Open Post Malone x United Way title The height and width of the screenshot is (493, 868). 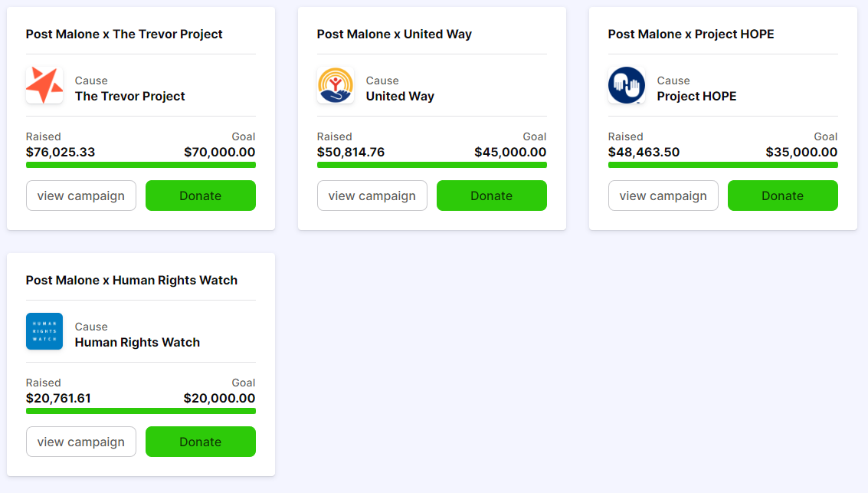(x=395, y=35)
